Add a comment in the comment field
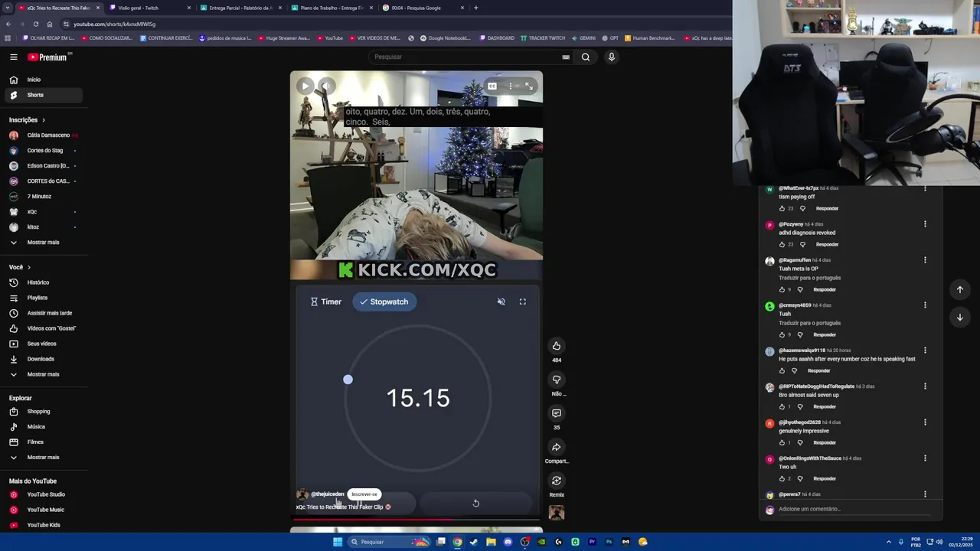 [854, 509]
